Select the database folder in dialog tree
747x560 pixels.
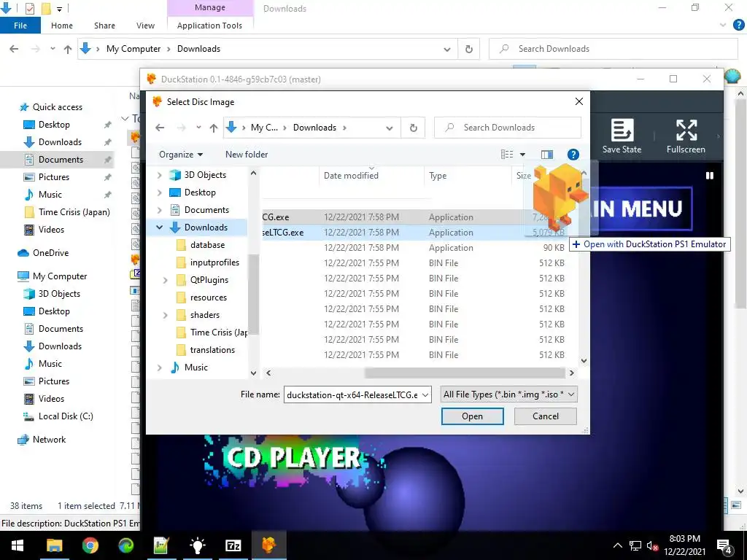207,245
